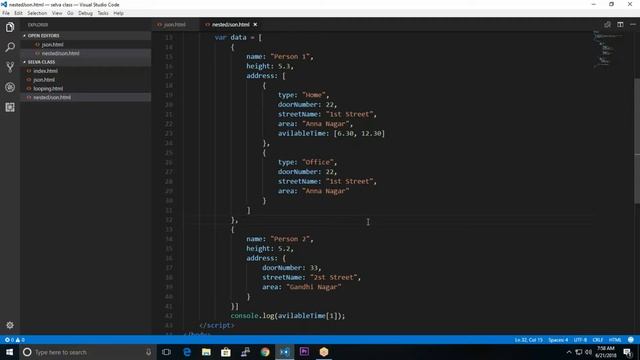Click the console.log line in editor
This screenshot has width=640, height=360.
(288, 316)
